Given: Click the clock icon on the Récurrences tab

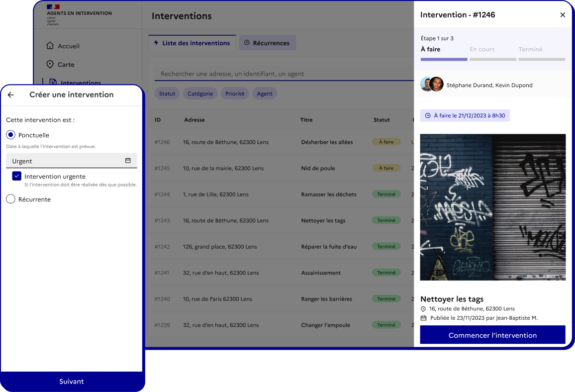Looking at the screenshot, I should [x=247, y=43].
